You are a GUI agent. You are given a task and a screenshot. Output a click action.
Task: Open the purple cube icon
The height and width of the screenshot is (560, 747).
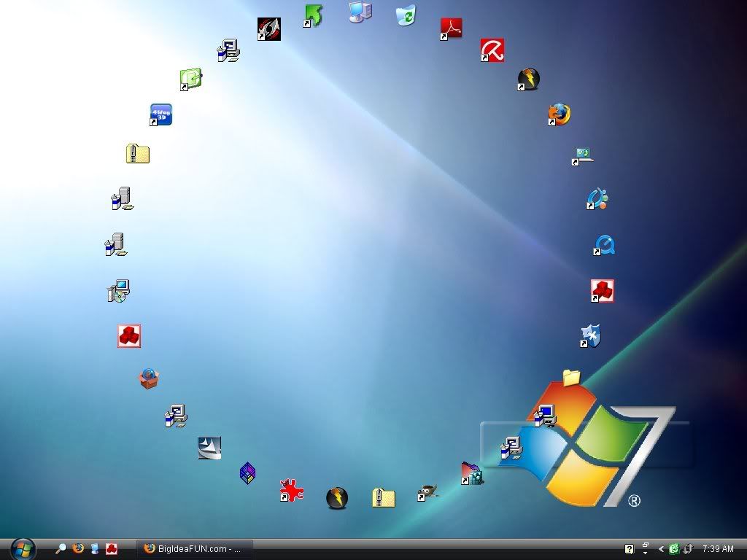pos(248,472)
